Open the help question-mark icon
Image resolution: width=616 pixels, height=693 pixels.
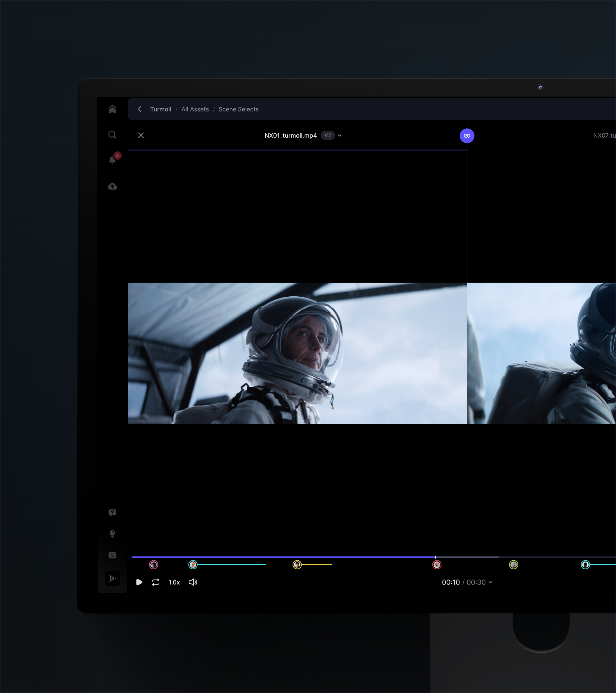(x=113, y=512)
